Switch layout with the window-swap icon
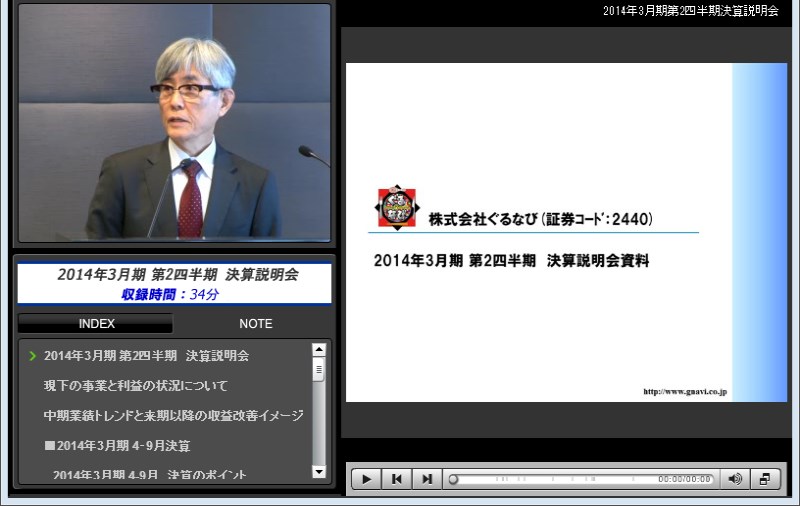 click(765, 479)
